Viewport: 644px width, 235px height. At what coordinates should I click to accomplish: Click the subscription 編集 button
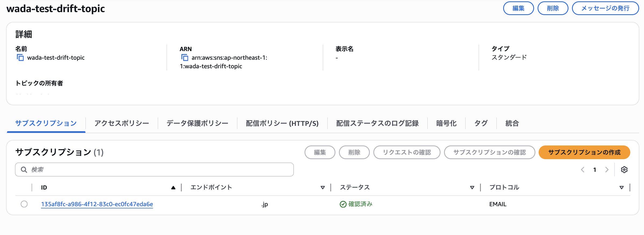[320, 152]
